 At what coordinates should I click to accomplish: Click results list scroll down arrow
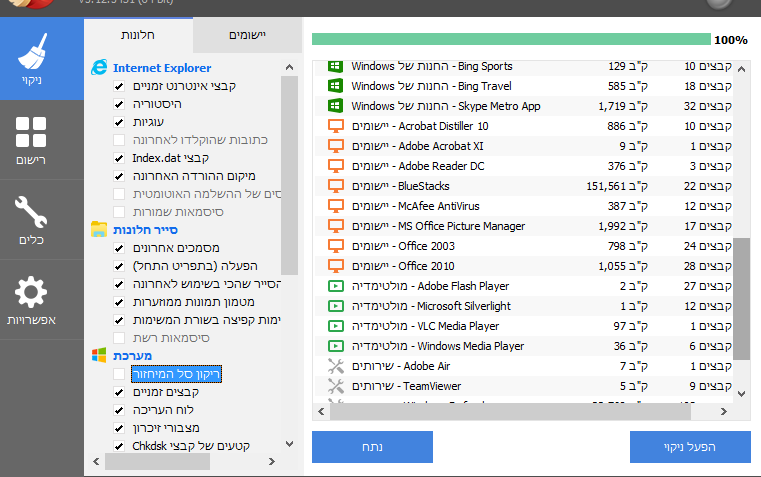pos(742,394)
